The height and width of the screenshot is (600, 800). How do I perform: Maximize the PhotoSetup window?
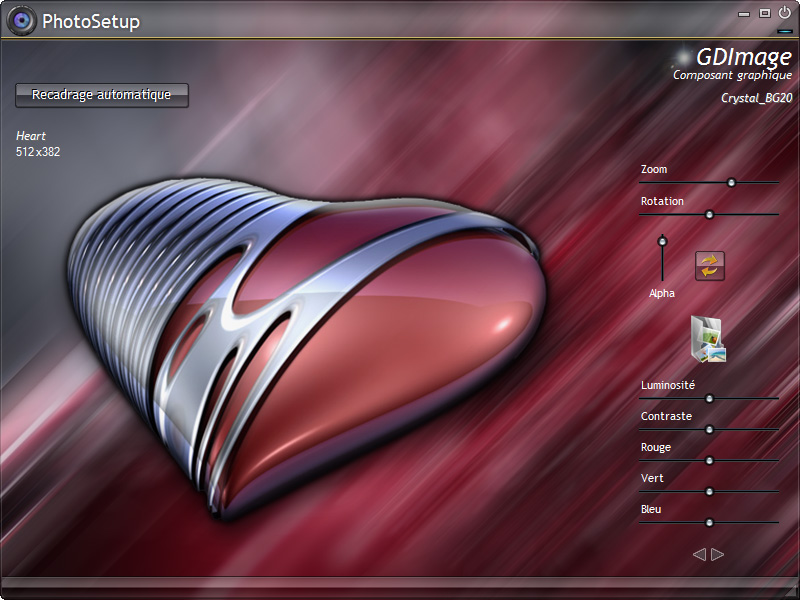(764, 13)
